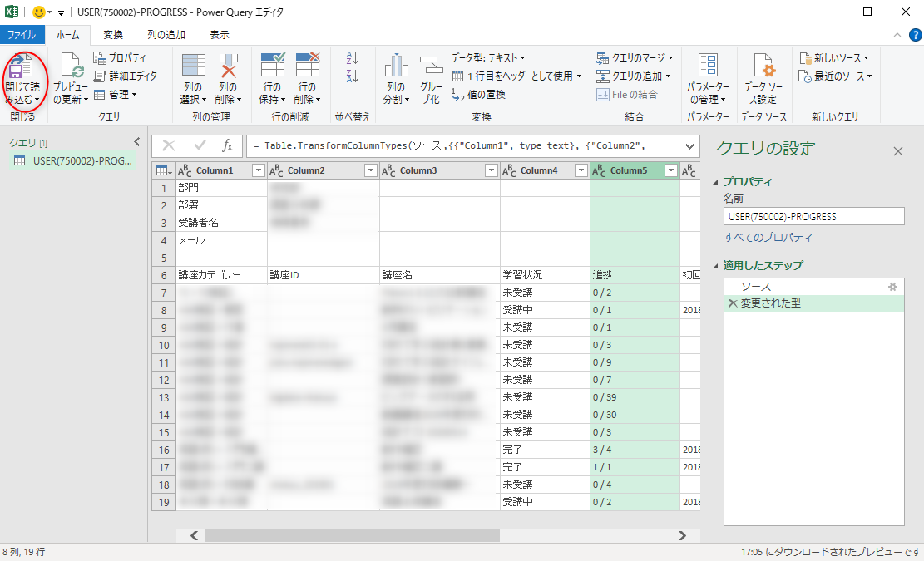Click the help question mark icon

[915, 35]
